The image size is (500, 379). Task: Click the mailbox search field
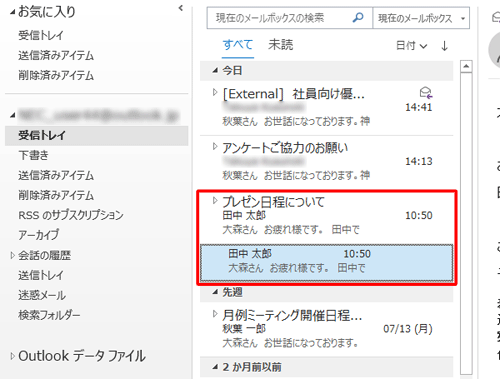[289, 18]
